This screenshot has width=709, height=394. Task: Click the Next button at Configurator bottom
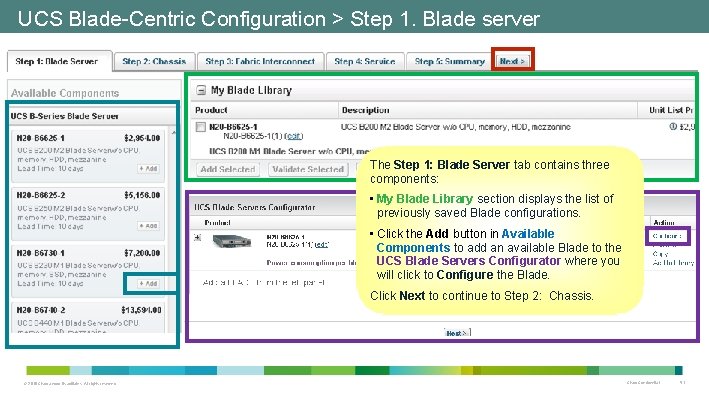click(457, 333)
